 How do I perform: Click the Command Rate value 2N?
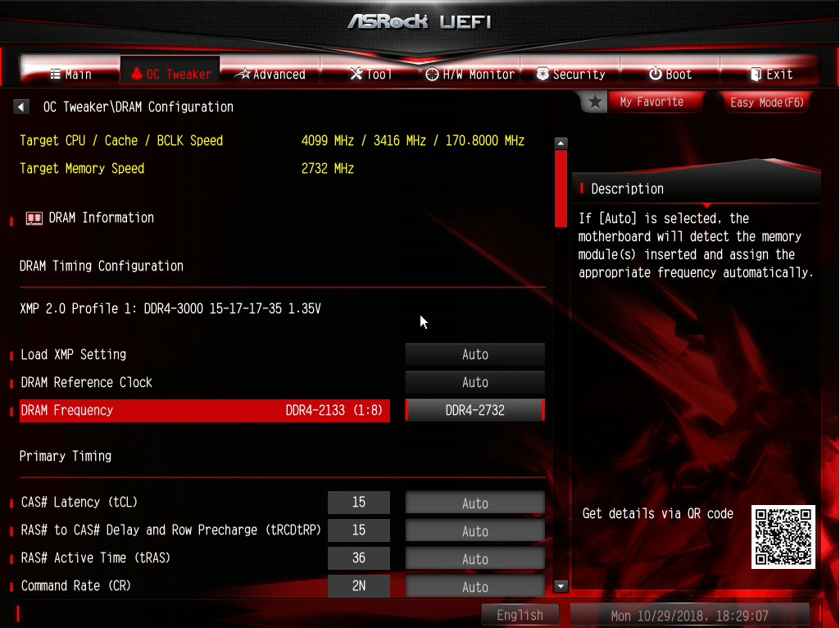click(359, 585)
